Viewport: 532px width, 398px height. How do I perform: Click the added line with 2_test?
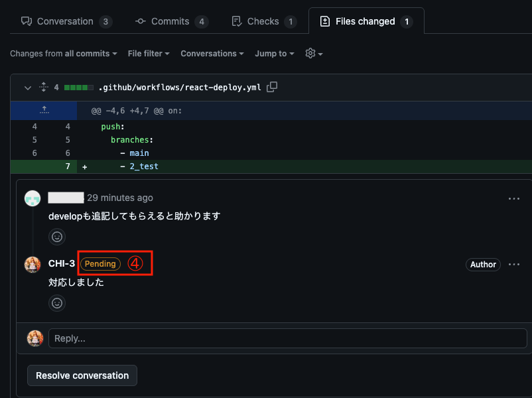[x=271, y=166]
